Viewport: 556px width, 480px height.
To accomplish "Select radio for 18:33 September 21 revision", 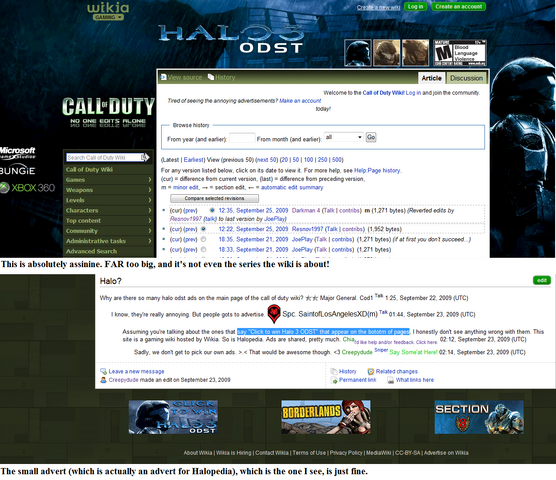I will (203, 250).
